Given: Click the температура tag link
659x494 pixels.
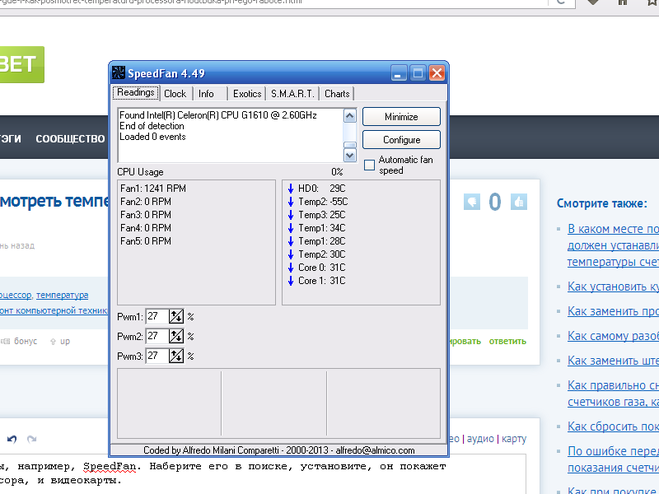Looking at the screenshot, I should [62, 295].
